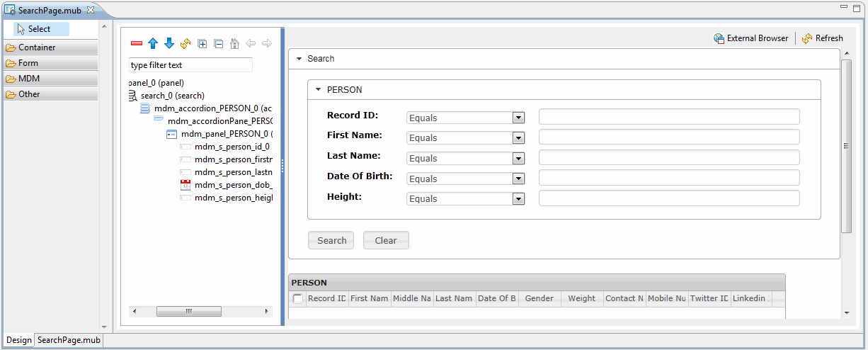Click the tree panel horizontal scrollbar thumb
The width and height of the screenshot is (868, 350).
tap(189, 311)
